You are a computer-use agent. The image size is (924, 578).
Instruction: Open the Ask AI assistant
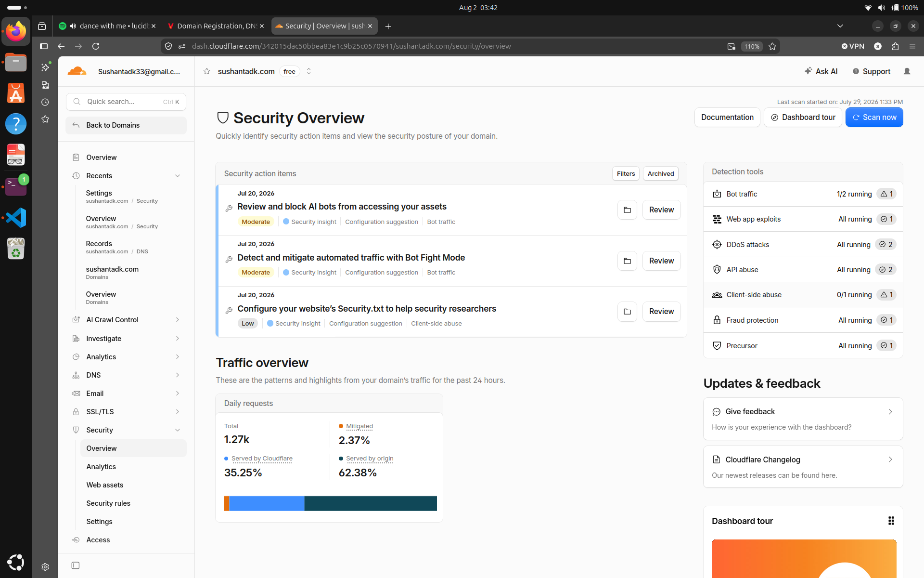tap(821, 71)
